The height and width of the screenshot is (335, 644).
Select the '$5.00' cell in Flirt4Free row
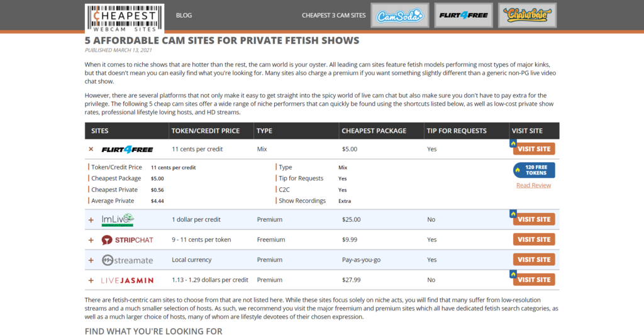(350, 149)
